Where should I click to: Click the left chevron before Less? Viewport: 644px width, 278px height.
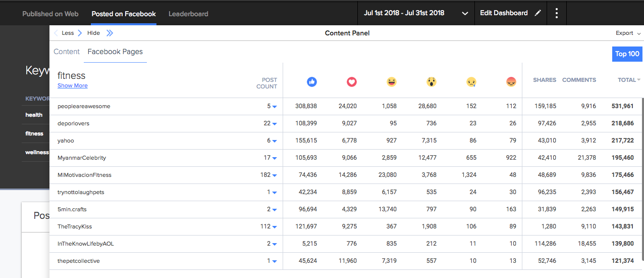[56, 33]
